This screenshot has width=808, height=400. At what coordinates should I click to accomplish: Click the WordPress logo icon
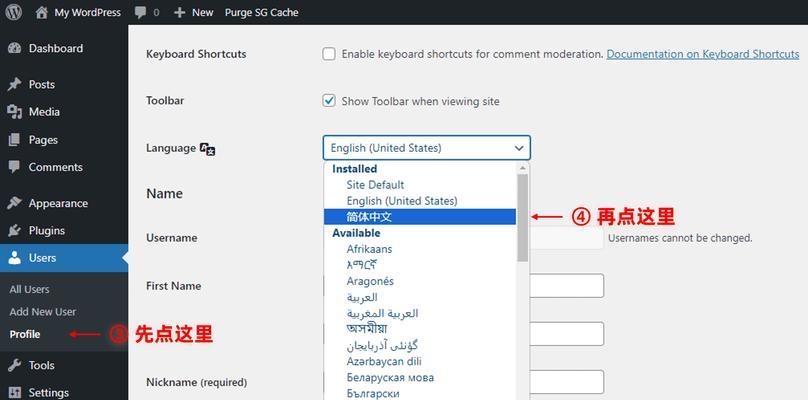(x=14, y=12)
